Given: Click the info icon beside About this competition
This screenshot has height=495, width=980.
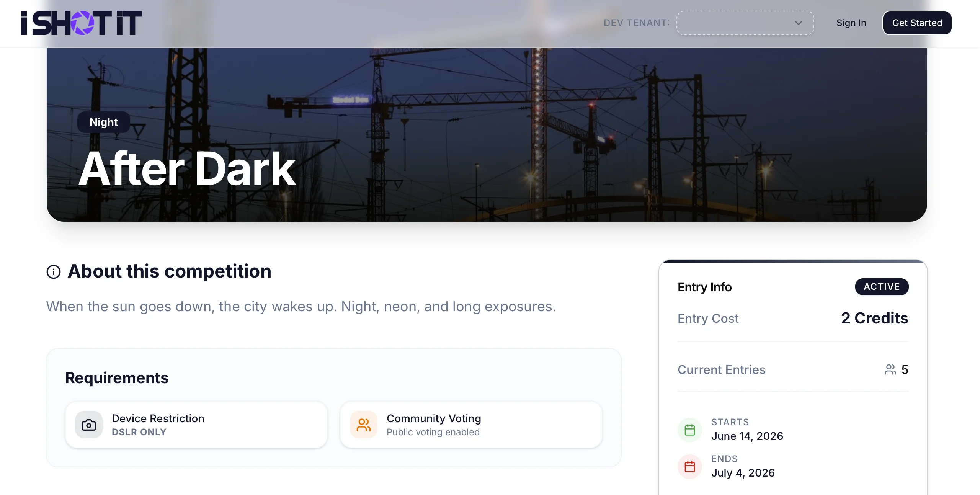Looking at the screenshot, I should [x=54, y=272].
